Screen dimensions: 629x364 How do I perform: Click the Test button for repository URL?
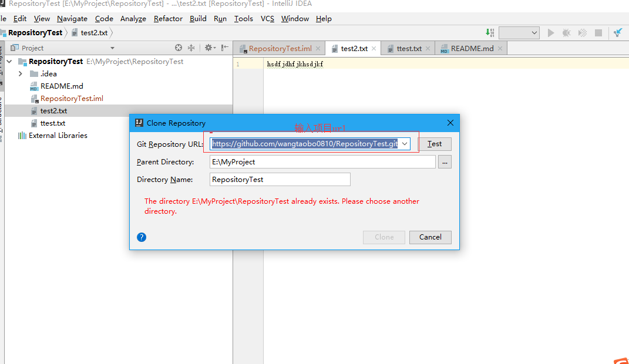435,144
